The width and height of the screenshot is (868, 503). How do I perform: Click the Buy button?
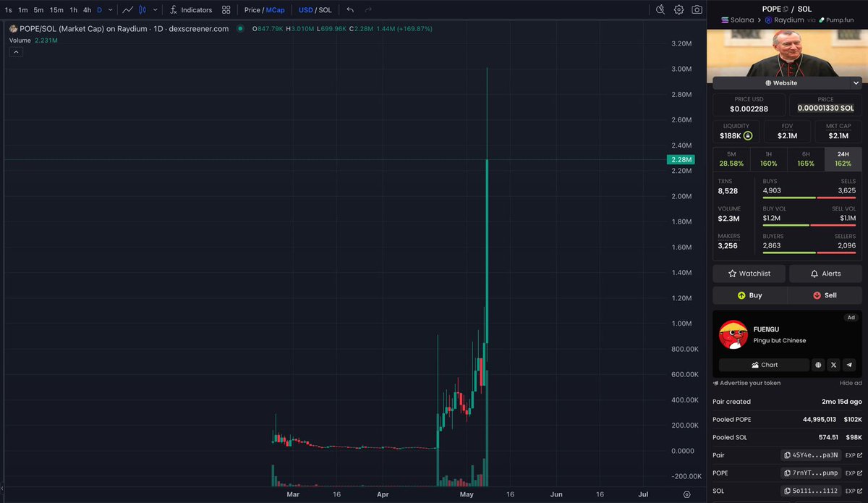(750, 295)
